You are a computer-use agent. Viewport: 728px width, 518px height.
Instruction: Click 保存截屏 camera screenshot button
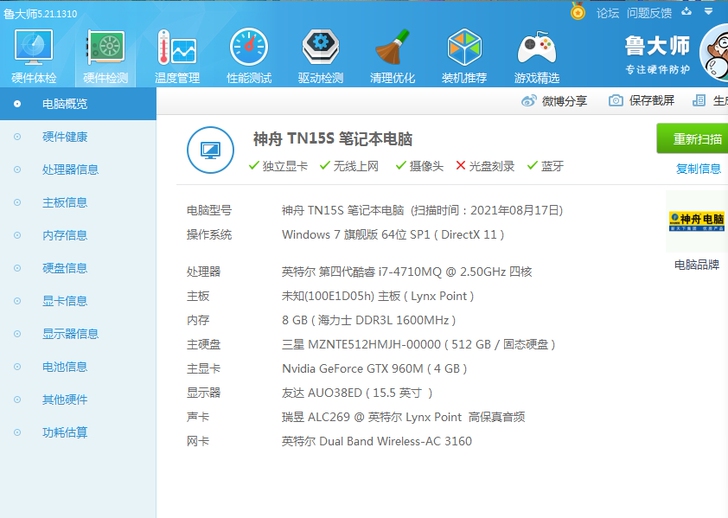coord(616,101)
